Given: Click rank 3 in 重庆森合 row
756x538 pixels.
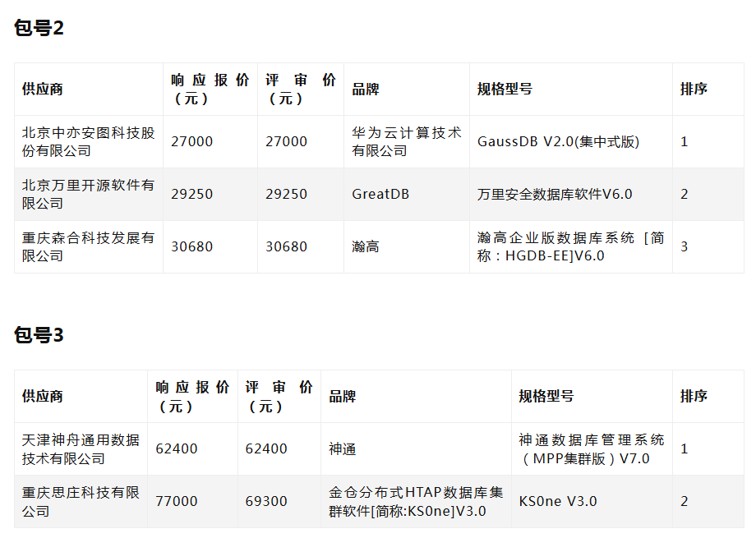Looking at the screenshot, I should point(685,247).
